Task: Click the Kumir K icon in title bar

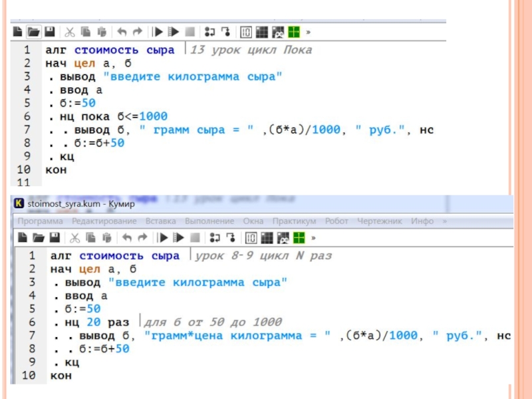Action: point(19,203)
